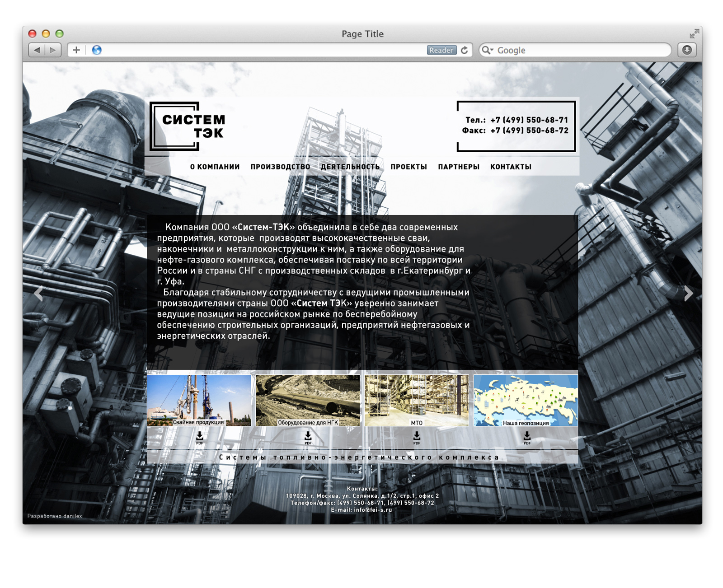The image size is (723, 588).
Task: Go forward using browser forward arrow
Action: point(53,50)
